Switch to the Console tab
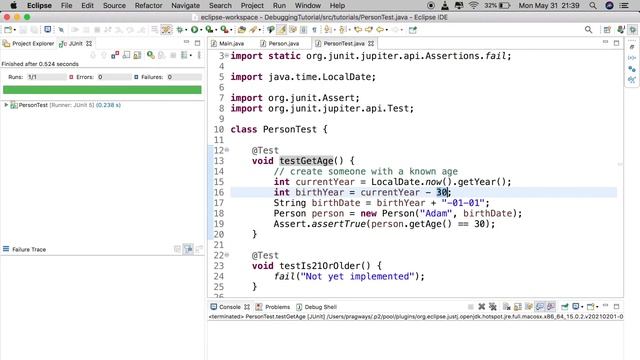The image size is (640, 360). (x=229, y=307)
